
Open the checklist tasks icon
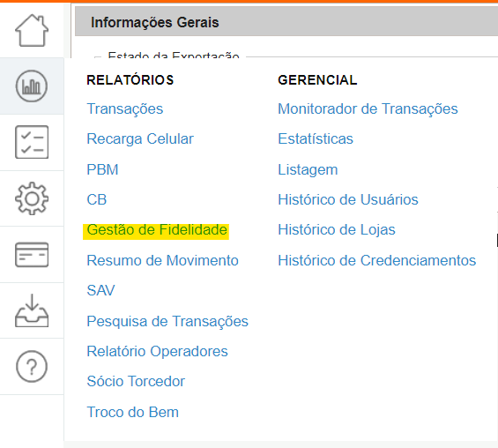point(32,142)
